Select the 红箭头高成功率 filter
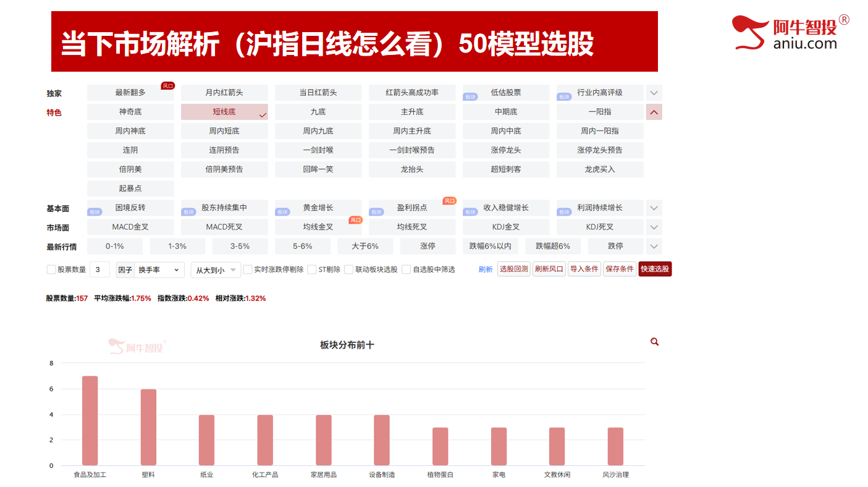 click(412, 93)
